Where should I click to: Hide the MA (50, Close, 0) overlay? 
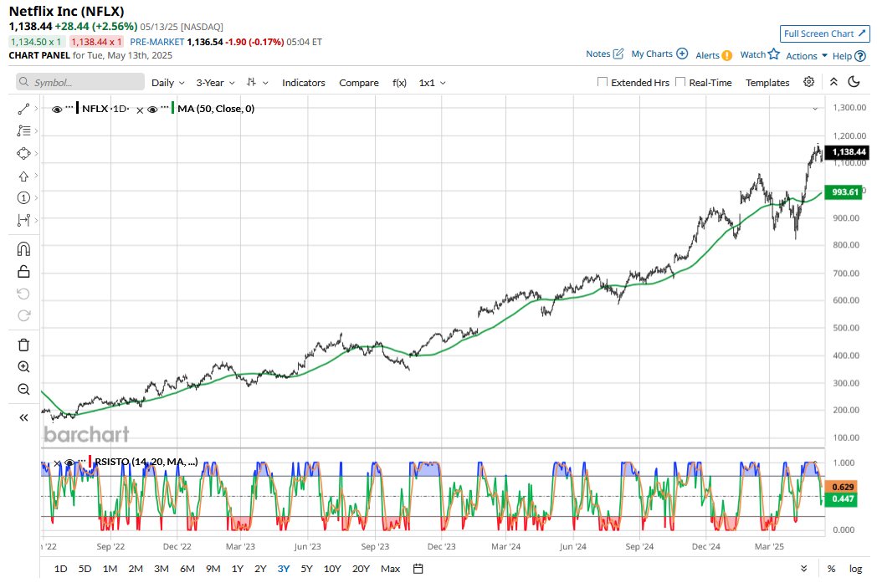pyautogui.click(x=152, y=109)
